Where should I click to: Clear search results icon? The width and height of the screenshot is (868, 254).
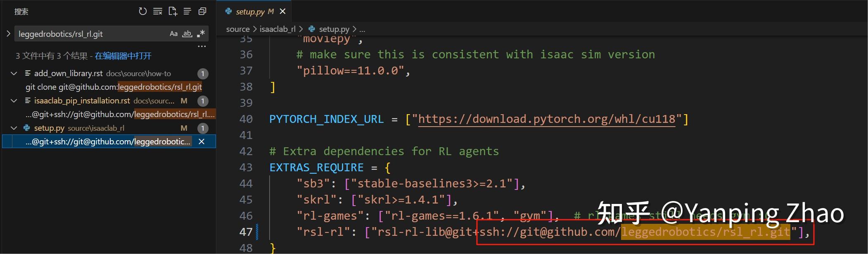pos(157,11)
